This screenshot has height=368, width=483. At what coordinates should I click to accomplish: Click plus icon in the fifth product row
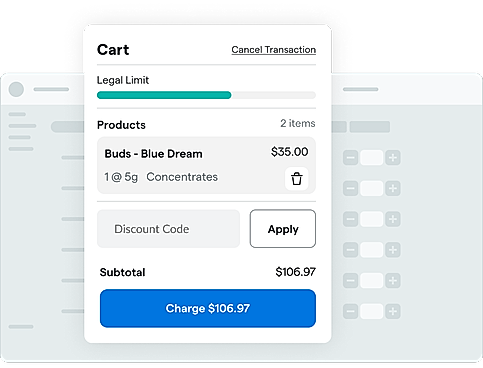(x=393, y=280)
